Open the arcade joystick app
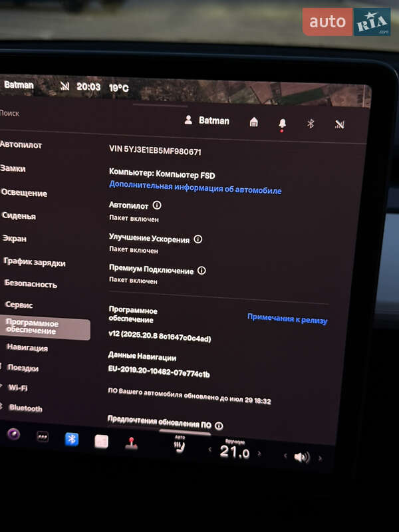 (x=131, y=444)
